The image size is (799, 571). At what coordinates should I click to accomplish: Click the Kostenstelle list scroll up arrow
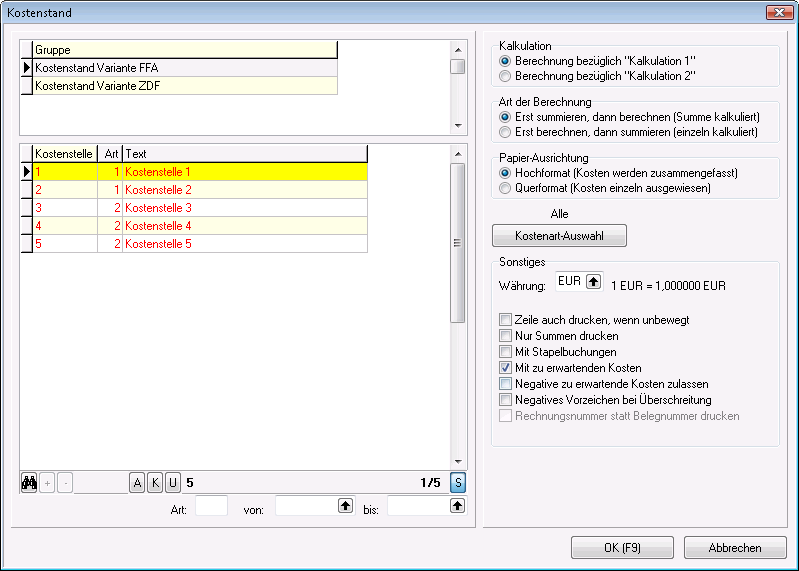click(x=458, y=154)
